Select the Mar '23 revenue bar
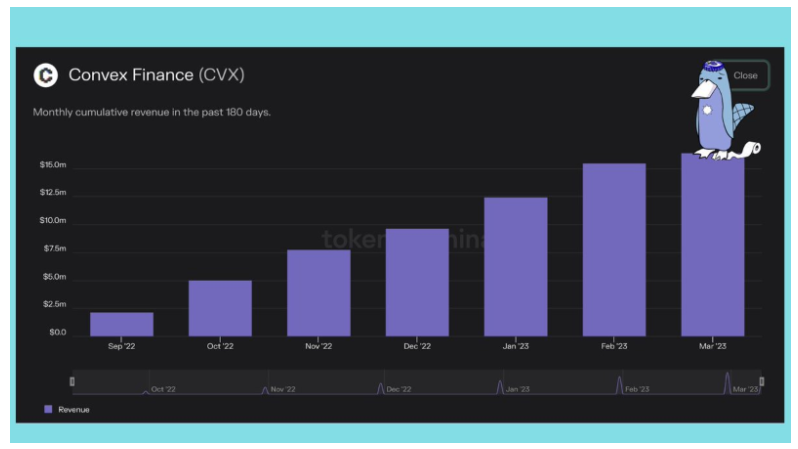Image resolution: width=798 pixels, height=449 pixels. (712, 245)
